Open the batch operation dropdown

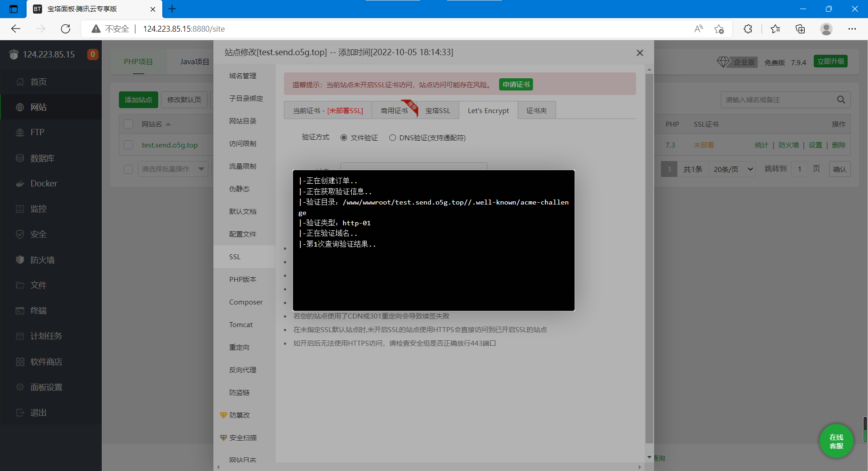173,169
